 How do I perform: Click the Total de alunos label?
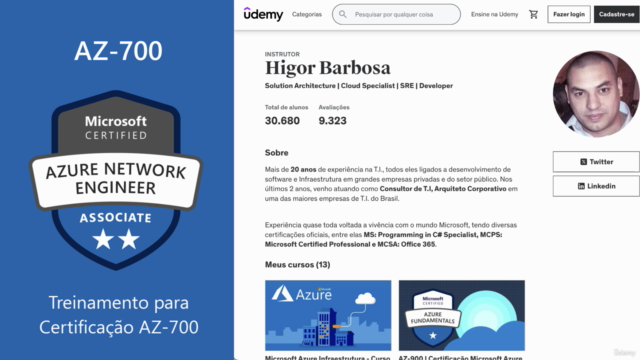(x=287, y=107)
